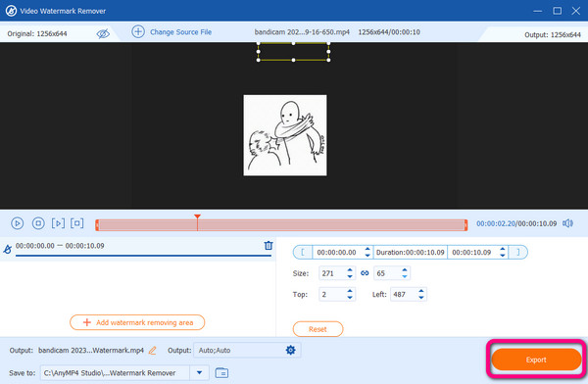Increase the start time using up arrow

pos(367,249)
